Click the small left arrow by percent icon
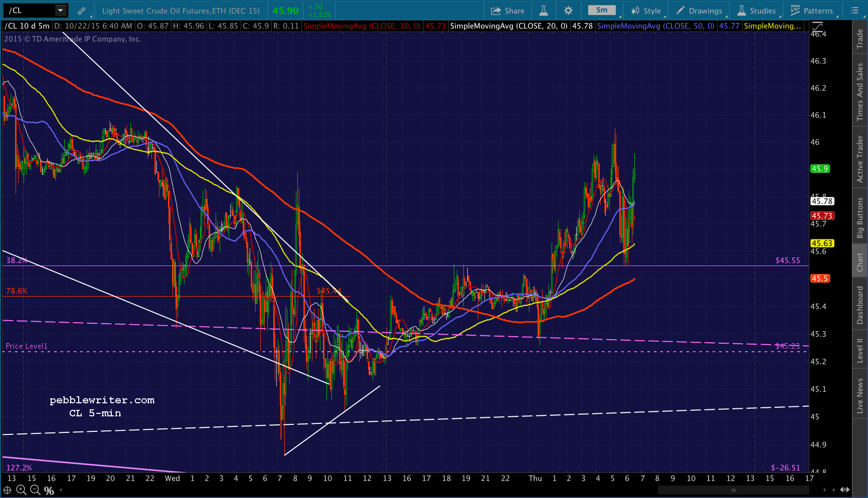Viewport: 868px width, 498px height. (x=61, y=490)
